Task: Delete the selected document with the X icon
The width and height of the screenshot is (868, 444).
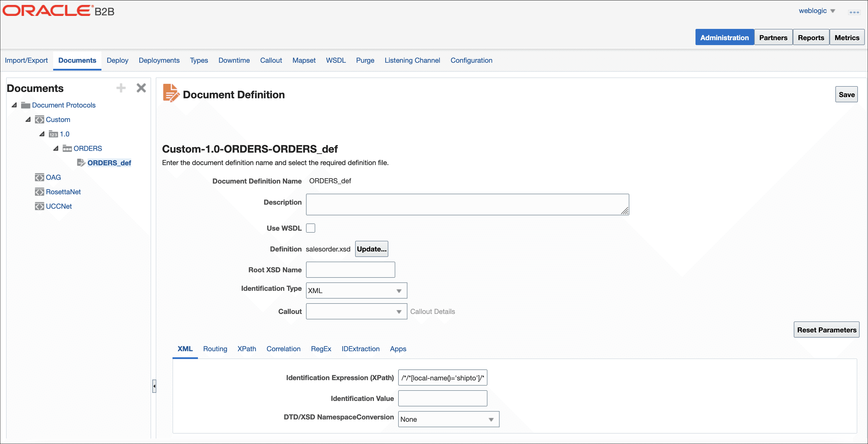Action: (x=141, y=88)
